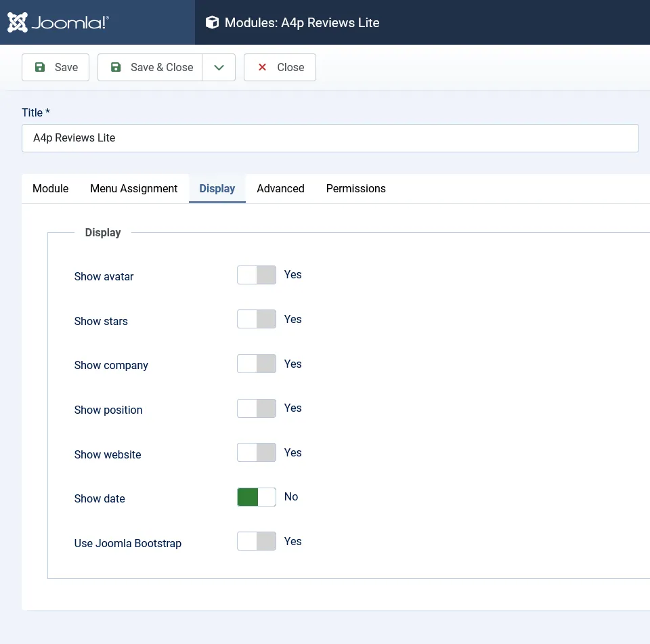Toggle the Show stars switch
The height and width of the screenshot is (644, 650).
tap(257, 320)
